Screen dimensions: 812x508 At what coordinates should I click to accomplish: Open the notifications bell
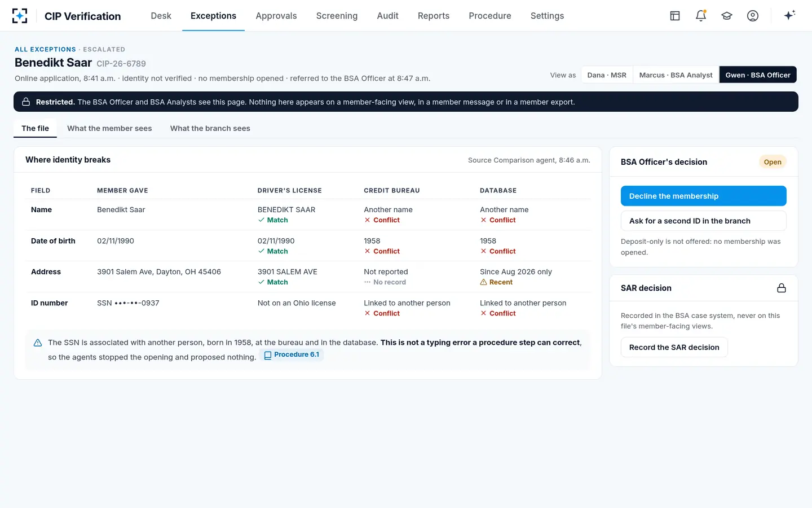pos(701,16)
